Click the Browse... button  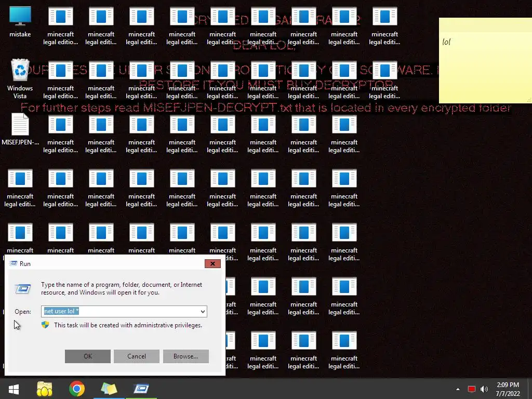(x=185, y=356)
